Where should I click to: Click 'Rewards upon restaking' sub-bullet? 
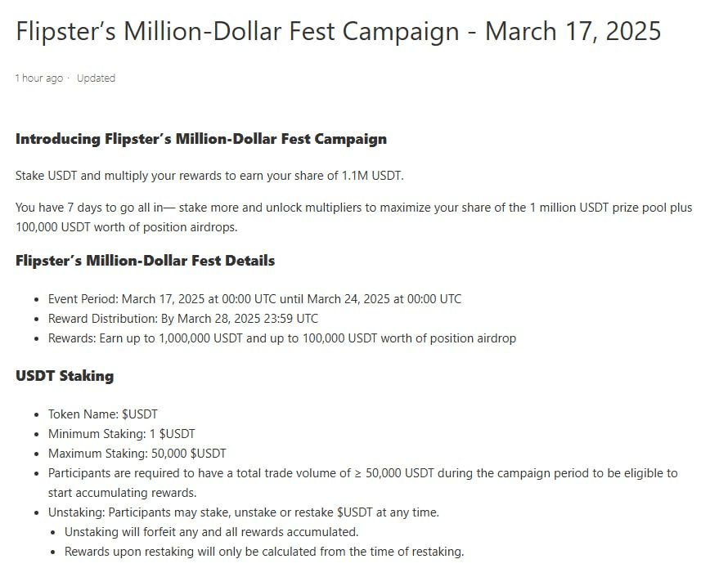point(264,552)
